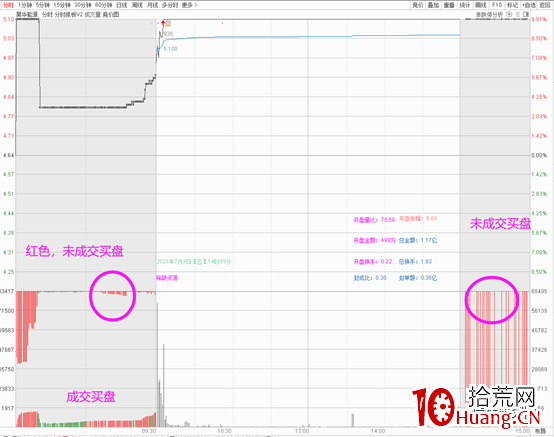Click the 2021年7月9日 date label

click(x=194, y=262)
